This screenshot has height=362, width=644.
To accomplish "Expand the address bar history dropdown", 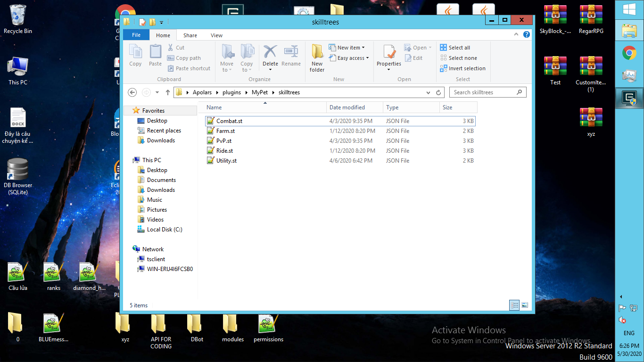I will click(x=428, y=92).
